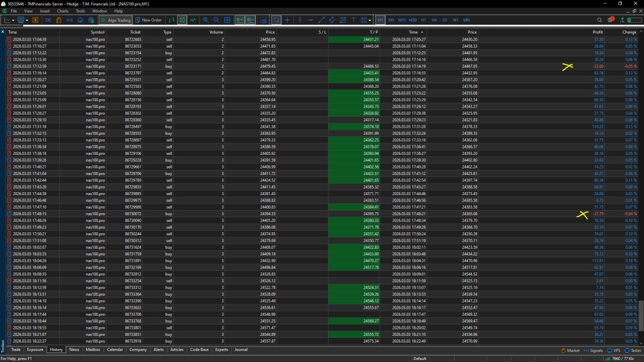
Task: Click the New Order button
Action: tap(148, 20)
